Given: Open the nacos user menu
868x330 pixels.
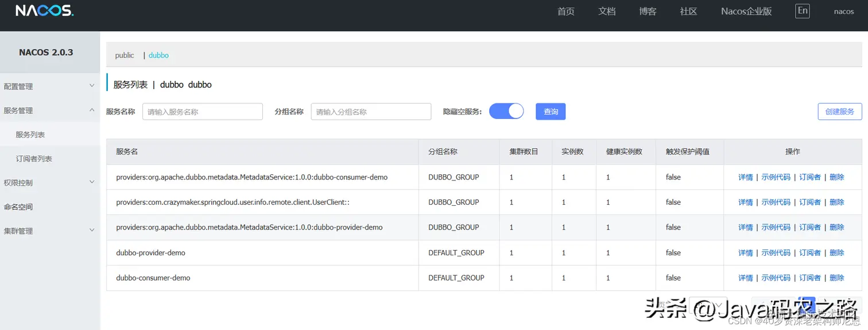Looking at the screenshot, I should 844,11.
